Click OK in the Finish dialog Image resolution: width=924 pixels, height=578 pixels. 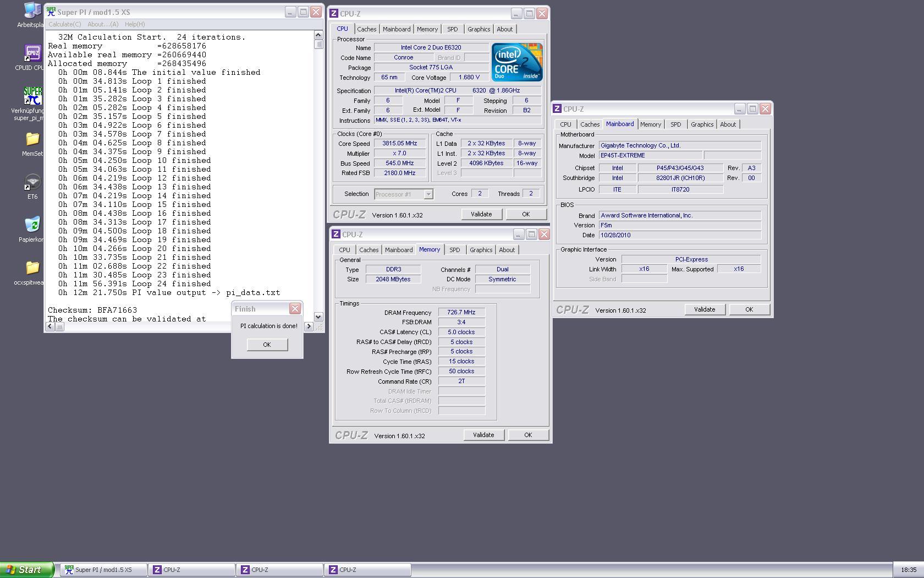click(267, 345)
